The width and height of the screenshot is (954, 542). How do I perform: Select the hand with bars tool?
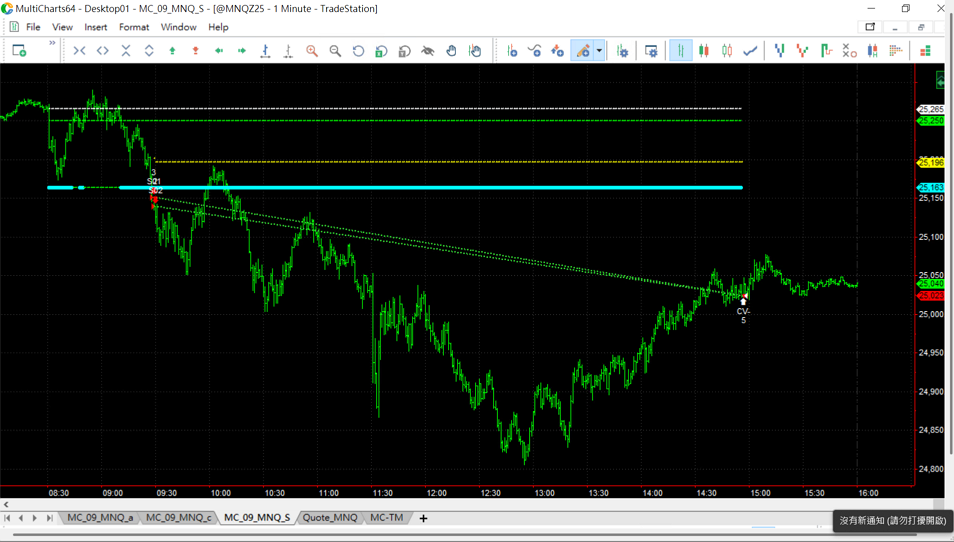click(x=475, y=51)
